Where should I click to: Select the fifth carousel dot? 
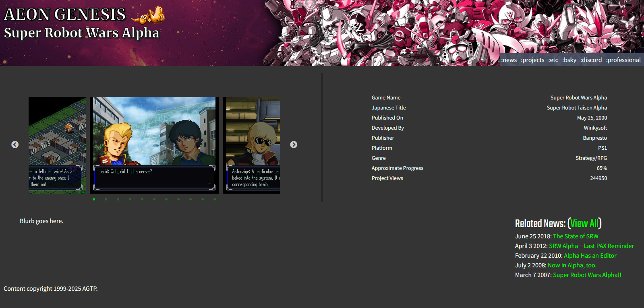point(142,199)
